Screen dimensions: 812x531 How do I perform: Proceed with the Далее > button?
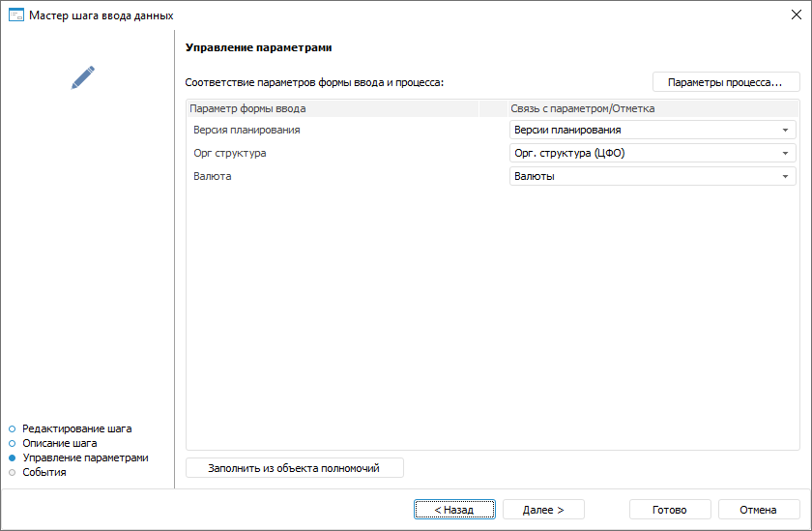543,510
